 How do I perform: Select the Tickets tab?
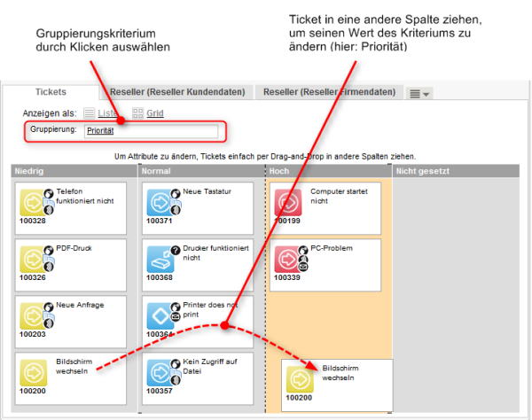click(x=51, y=92)
